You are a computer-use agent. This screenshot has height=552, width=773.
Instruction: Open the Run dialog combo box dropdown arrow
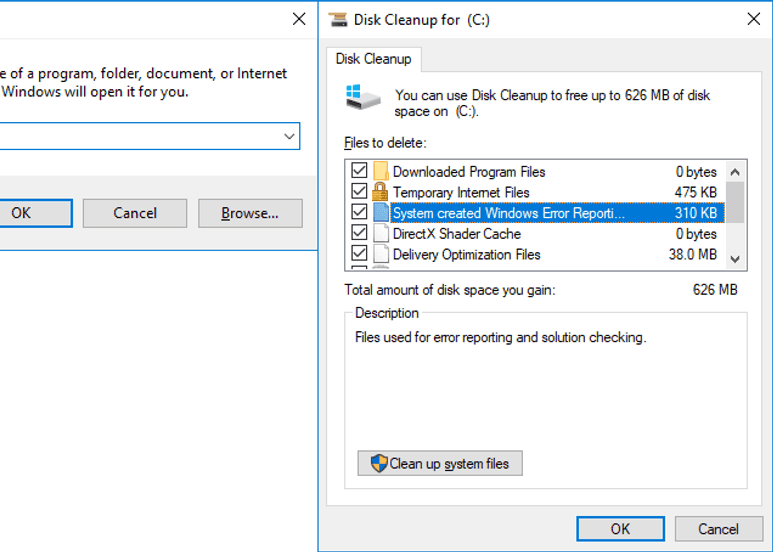click(289, 137)
